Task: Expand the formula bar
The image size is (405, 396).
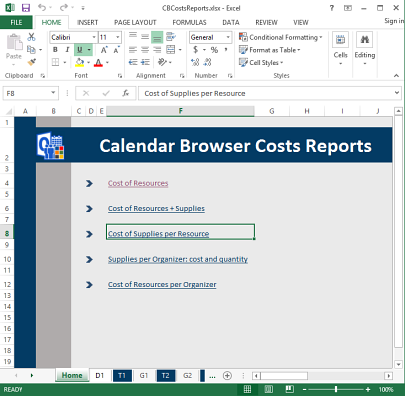Action: pos(397,93)
